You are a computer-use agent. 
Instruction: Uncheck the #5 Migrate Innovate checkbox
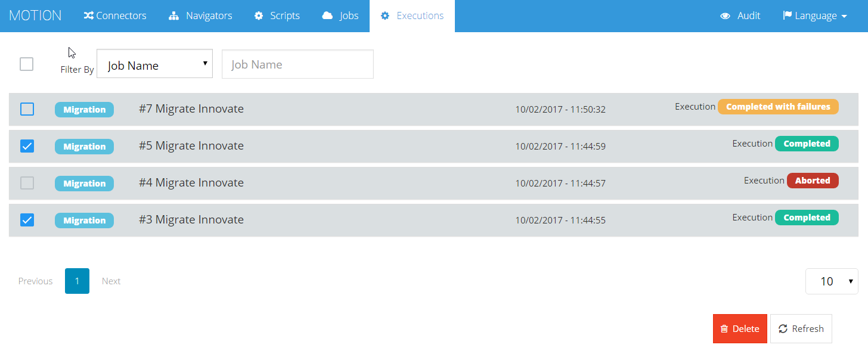[27, 146]
